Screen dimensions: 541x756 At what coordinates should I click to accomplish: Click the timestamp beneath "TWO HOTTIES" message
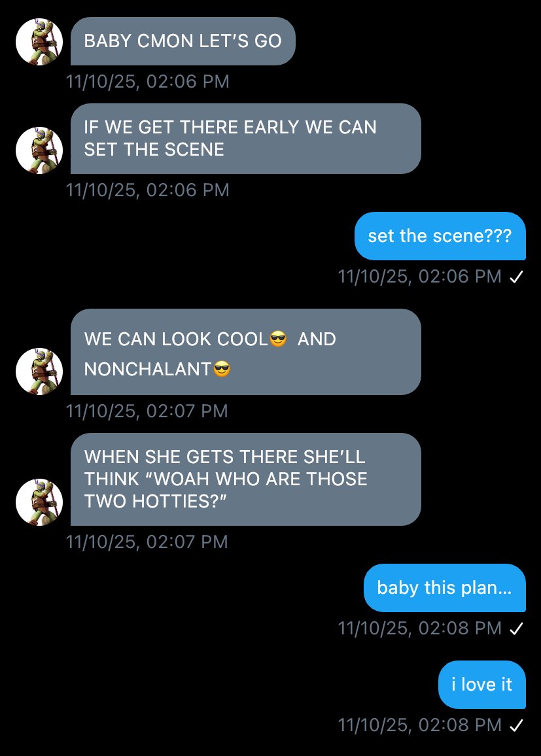click(x=147, y=542)
